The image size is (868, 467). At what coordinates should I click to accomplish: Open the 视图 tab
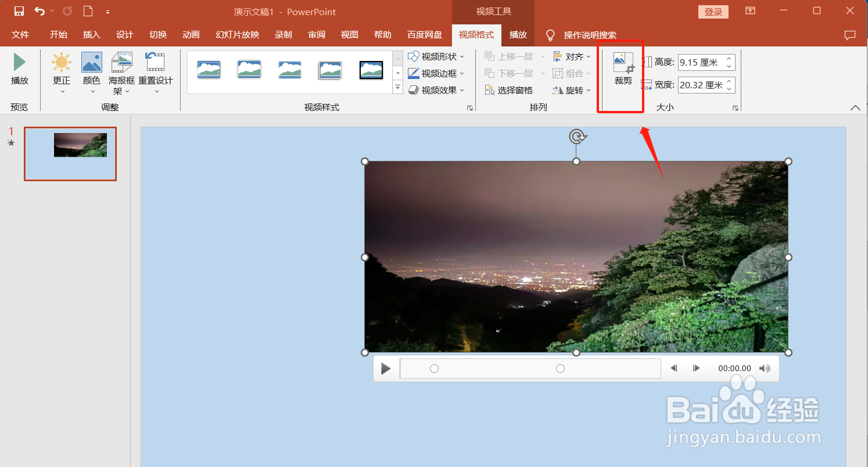pos(349,35)
